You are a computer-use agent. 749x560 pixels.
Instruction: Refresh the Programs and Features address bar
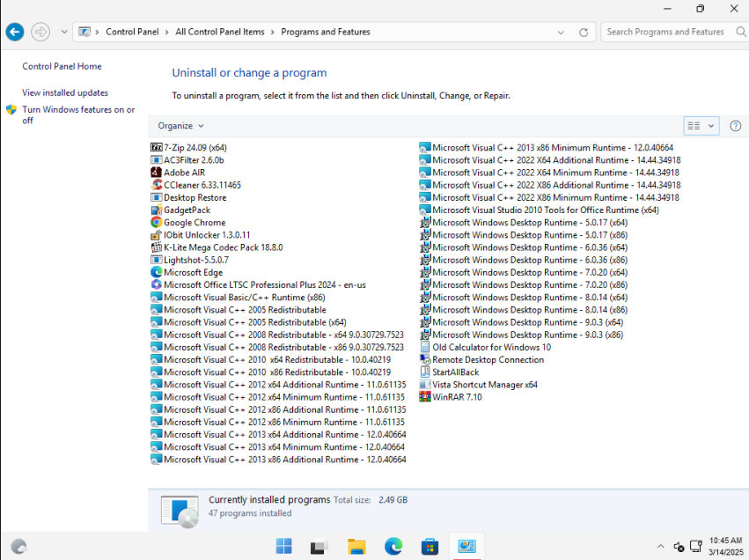point(584,32)
